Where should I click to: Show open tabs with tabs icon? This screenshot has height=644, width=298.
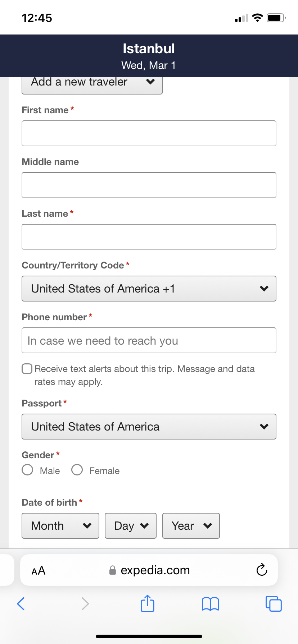[x=274, y=603]
